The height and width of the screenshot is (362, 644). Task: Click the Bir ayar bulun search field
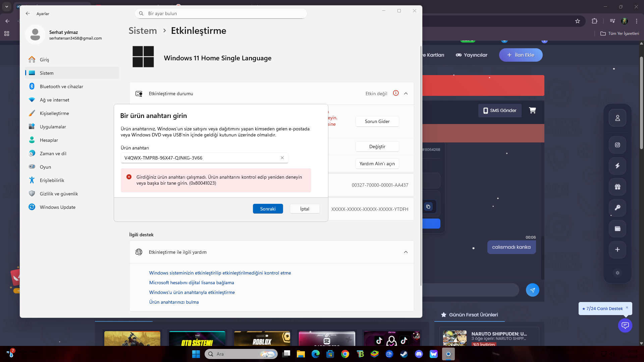pos(221,13)
